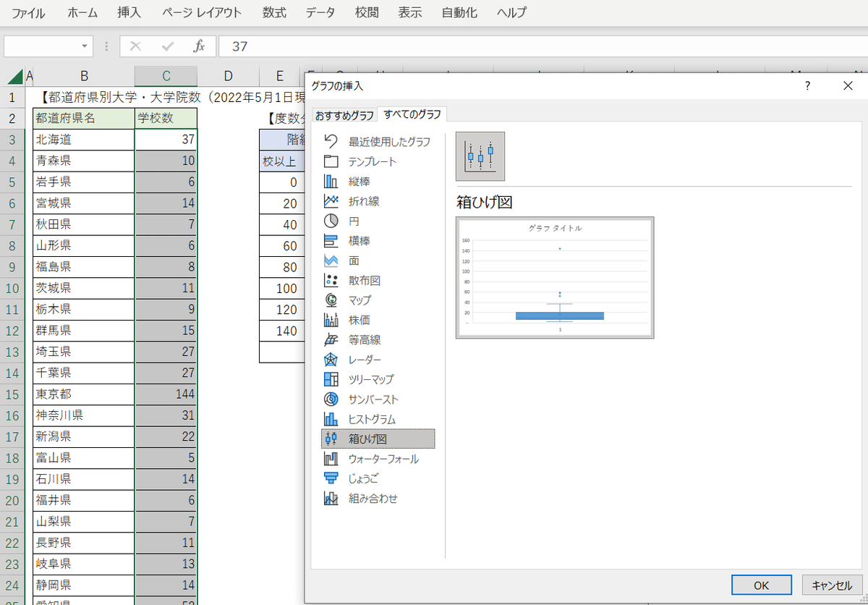Select the 縦棒 column chart icon

pyautogui.click(x=331, y=181)
